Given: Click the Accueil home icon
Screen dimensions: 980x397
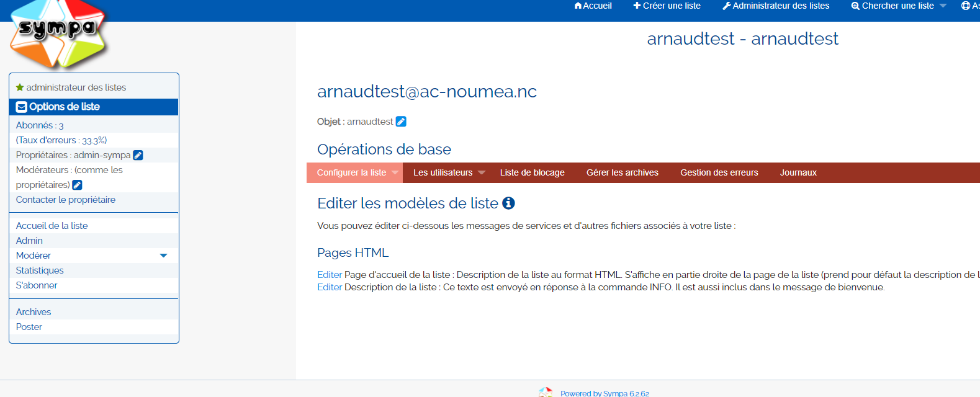Looking at the screenshot, I should coord(578,6).
